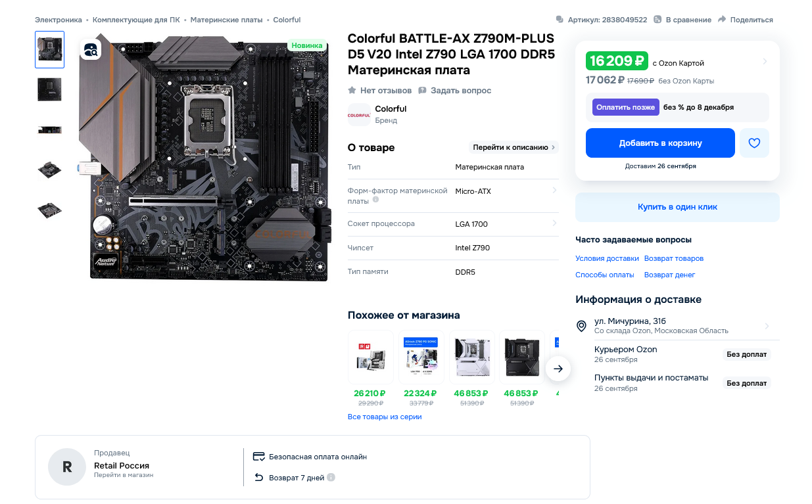Click the info icon by Форм-фактор материнской платы
This screenshot has width=812, height=504.
pyautogui.click(x=375, y=199)
